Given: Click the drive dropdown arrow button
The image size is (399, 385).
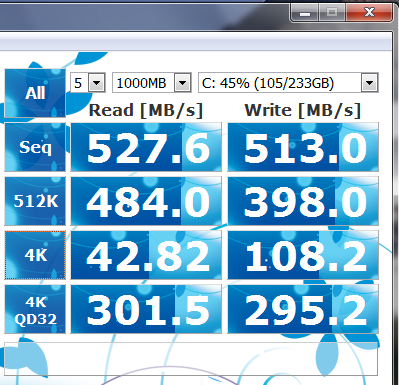Looking at the screenshot, I should point(369,83).
